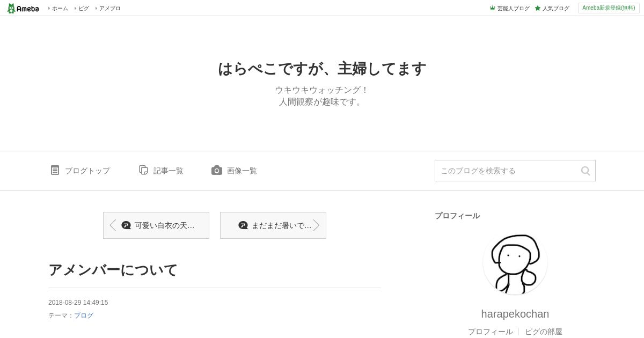Open next article まだまだ暑いで…
This screenshot has width=644, height=338.
273,225
